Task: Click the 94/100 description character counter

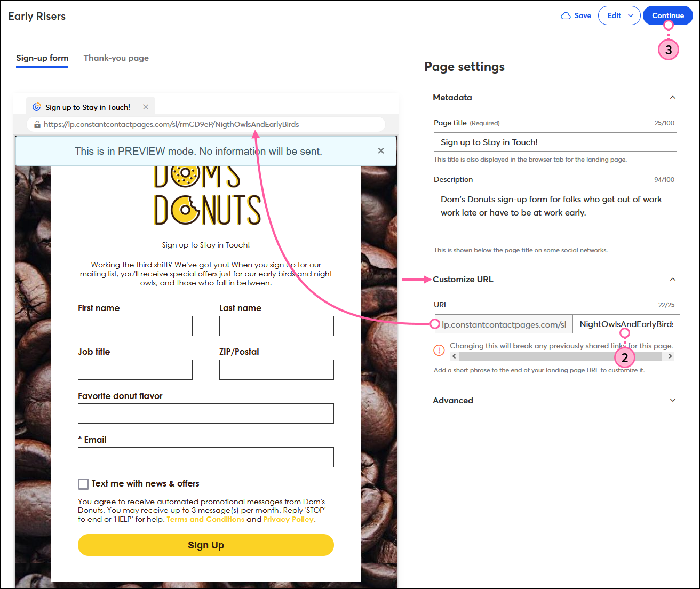Action: [664, 180]
